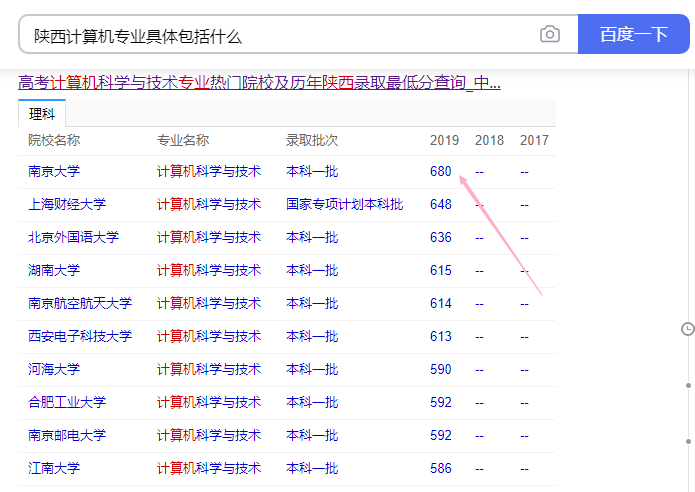
Task: Click 本科一批 in 河海大学 row
Action: click(x=312, y=369)
